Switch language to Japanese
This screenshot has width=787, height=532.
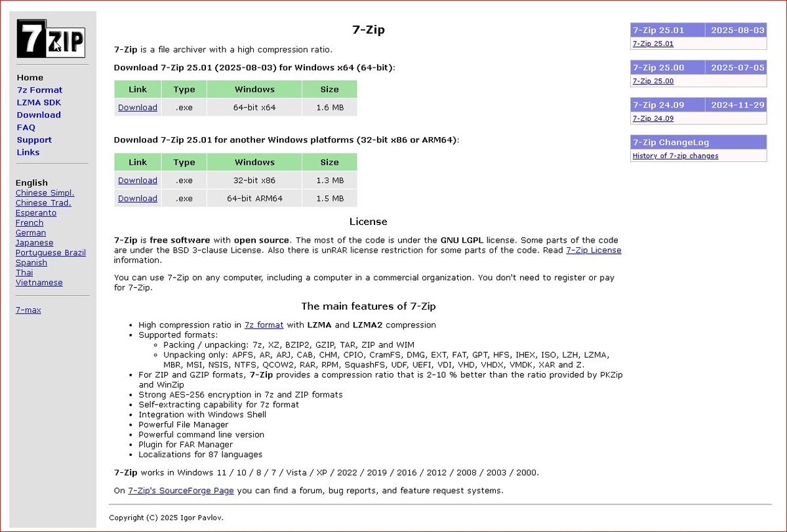click(x=35, y=243)
